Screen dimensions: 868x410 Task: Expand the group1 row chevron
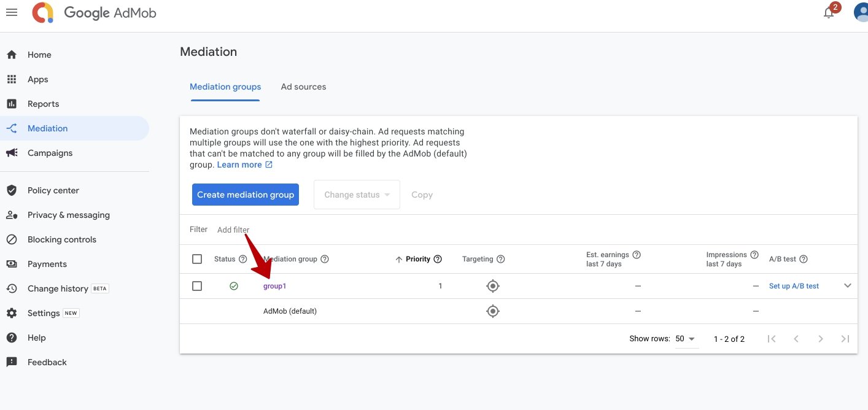(848, 285)
